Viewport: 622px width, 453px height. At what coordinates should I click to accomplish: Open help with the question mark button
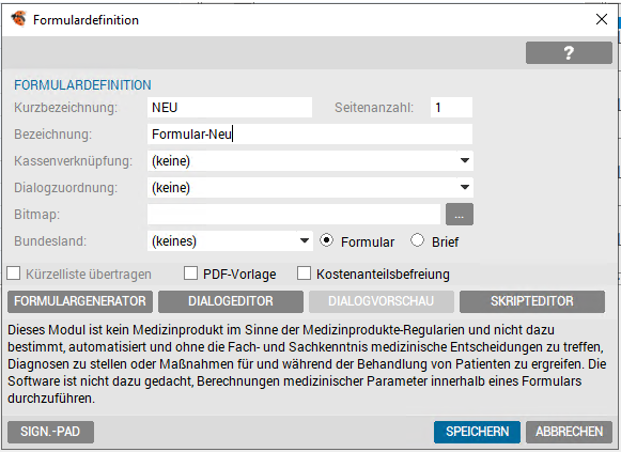click(569, 53)
